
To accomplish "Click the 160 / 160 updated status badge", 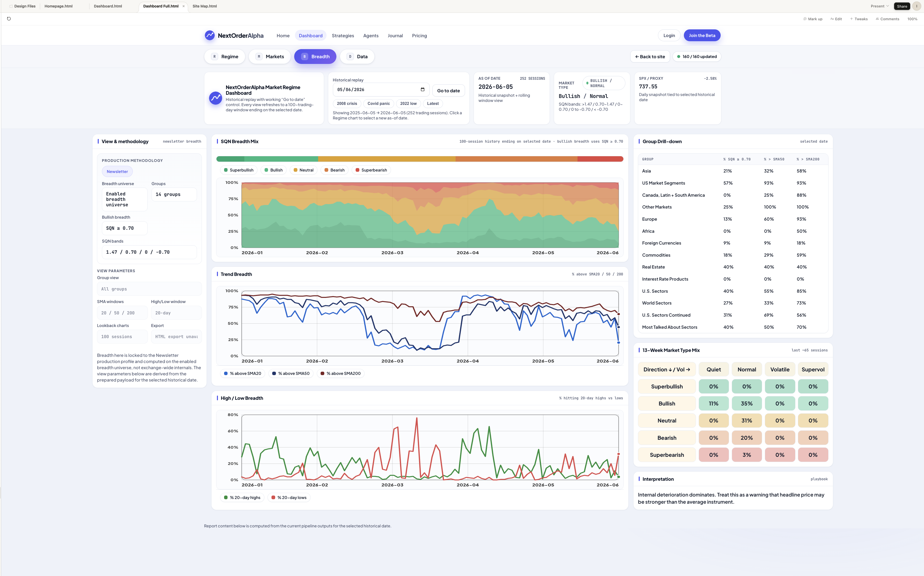I will pyautogui.click(x=697, y=56).
